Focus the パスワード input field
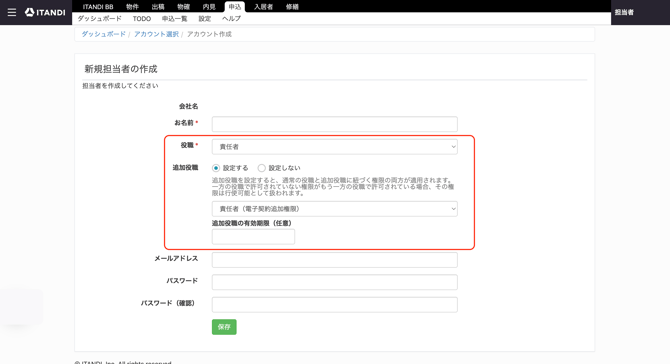Image resolution: width=670 pixels, height=364 pixels. tap(335, 282)
